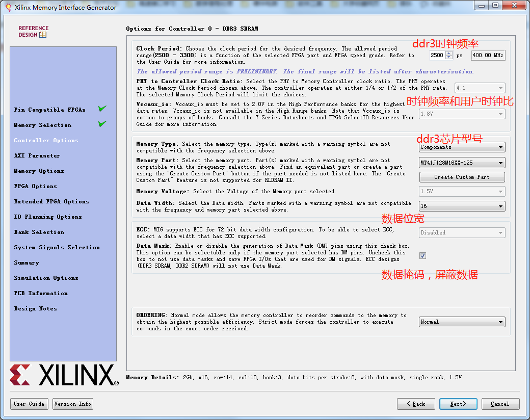Click green checkmark beside Memory Selection
The height and width of the screenshot is (420, 530).
pos(101,124)
